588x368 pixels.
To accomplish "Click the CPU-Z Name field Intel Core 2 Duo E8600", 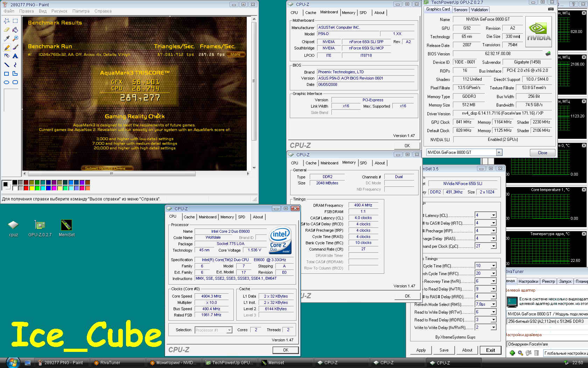I will [230, 231].
